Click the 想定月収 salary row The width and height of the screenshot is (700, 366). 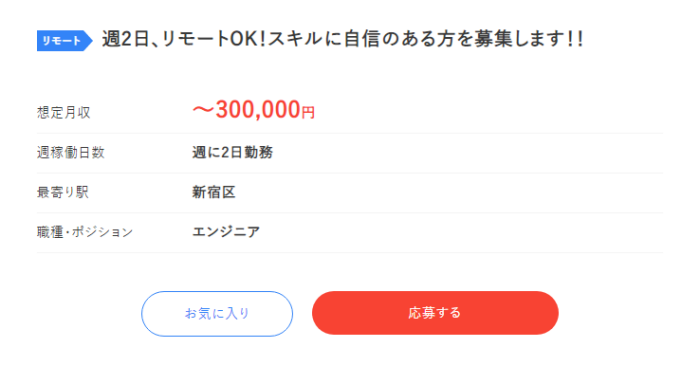point(350,112)
